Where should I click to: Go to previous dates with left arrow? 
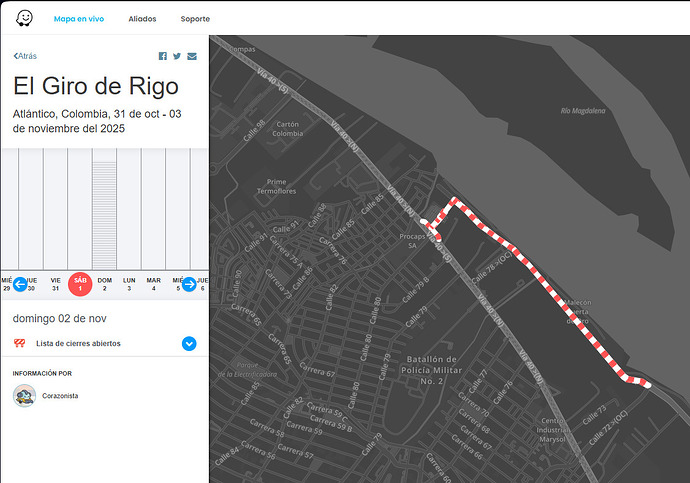pyautogui.click(x=19, y=284)
